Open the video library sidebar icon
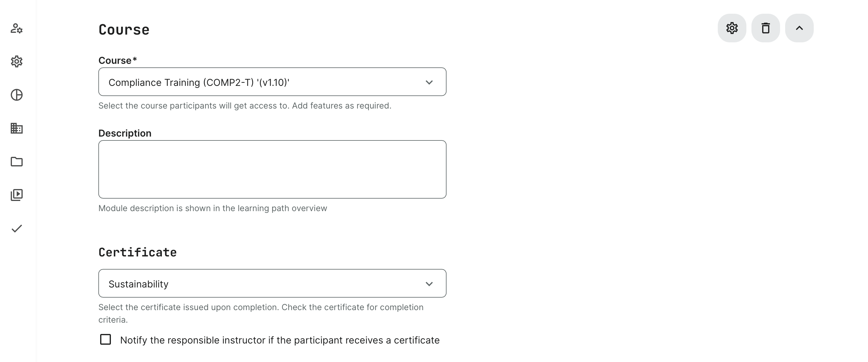 tap(16, 195)
